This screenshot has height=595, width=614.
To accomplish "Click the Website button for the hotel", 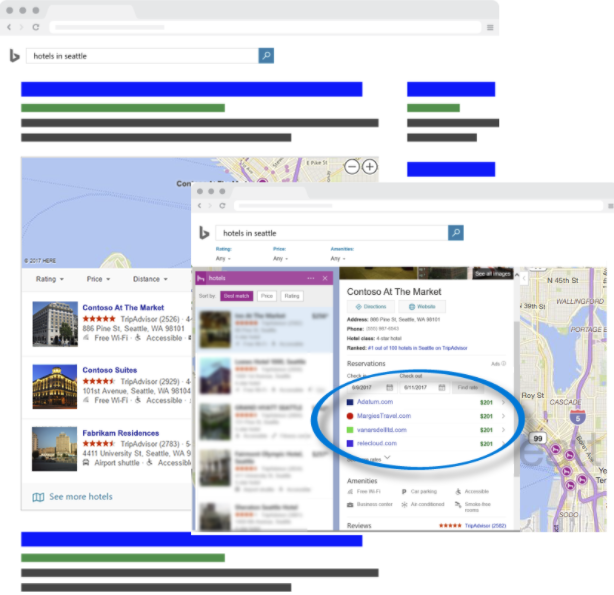I will click(x=422, y=306).
